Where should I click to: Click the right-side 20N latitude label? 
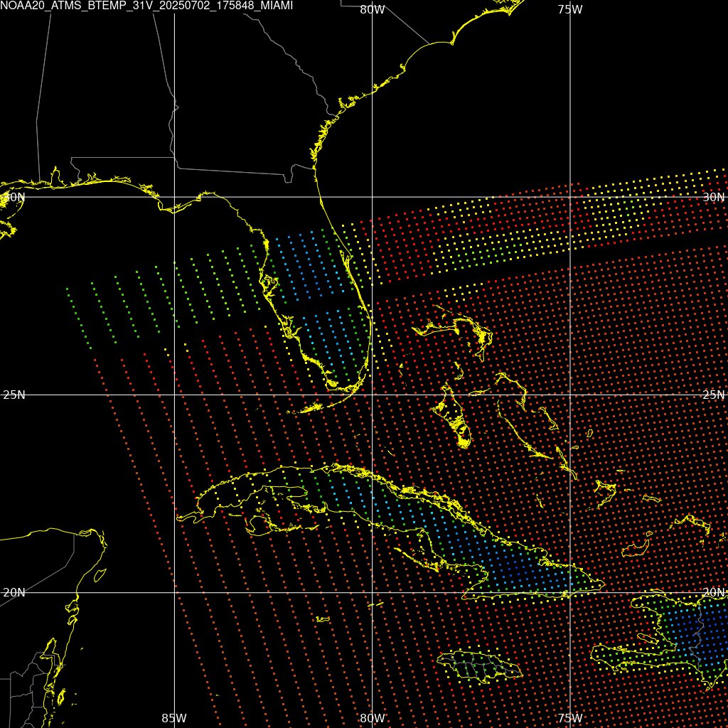pos(714,592)
